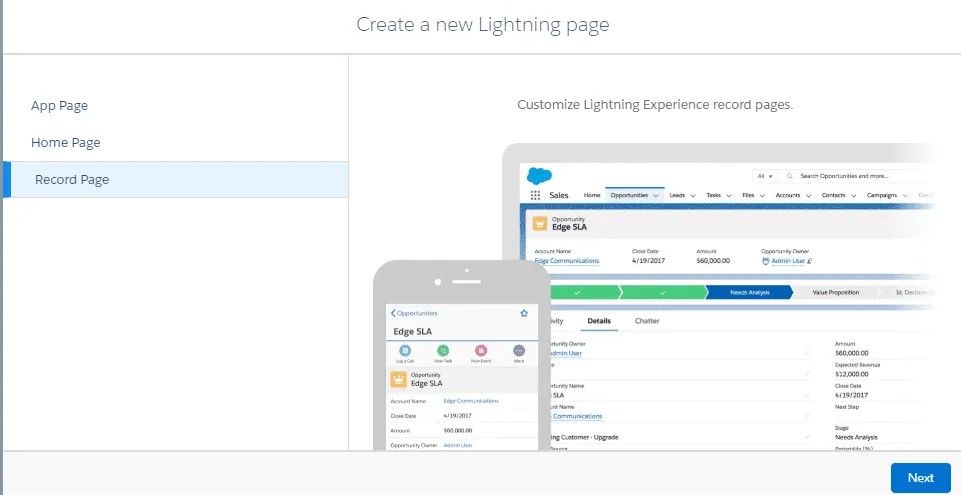Image resolution: width=961 pixels, height=495 pixels.
Task: Choose the Record Page option
Action: (x=175, y=179)
